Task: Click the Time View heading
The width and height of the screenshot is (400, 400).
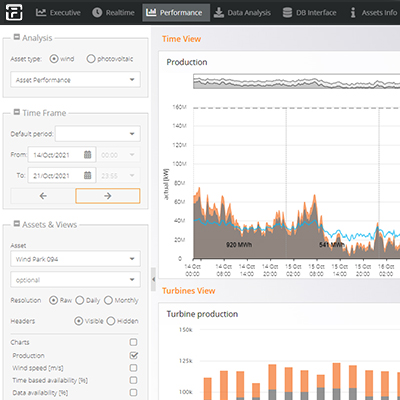Action: coord(181,39)
